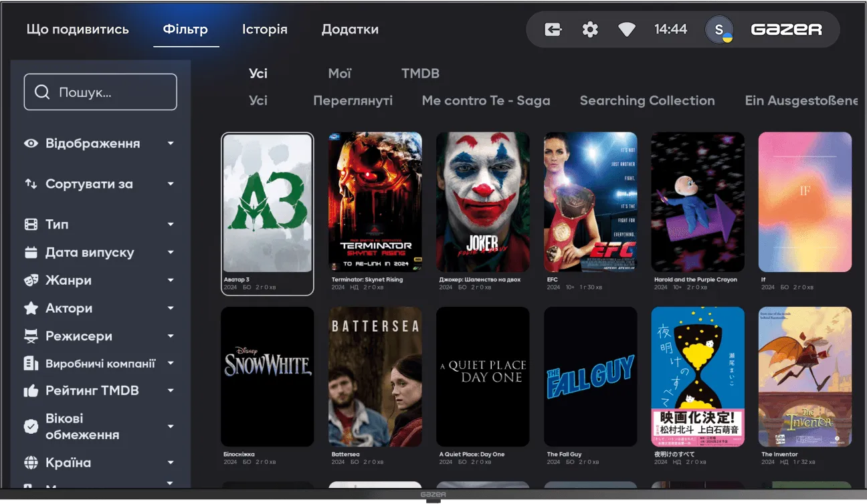Open The Fall Guy poster
Viewport: 867px width, 504px height.
tap(591, 377)
